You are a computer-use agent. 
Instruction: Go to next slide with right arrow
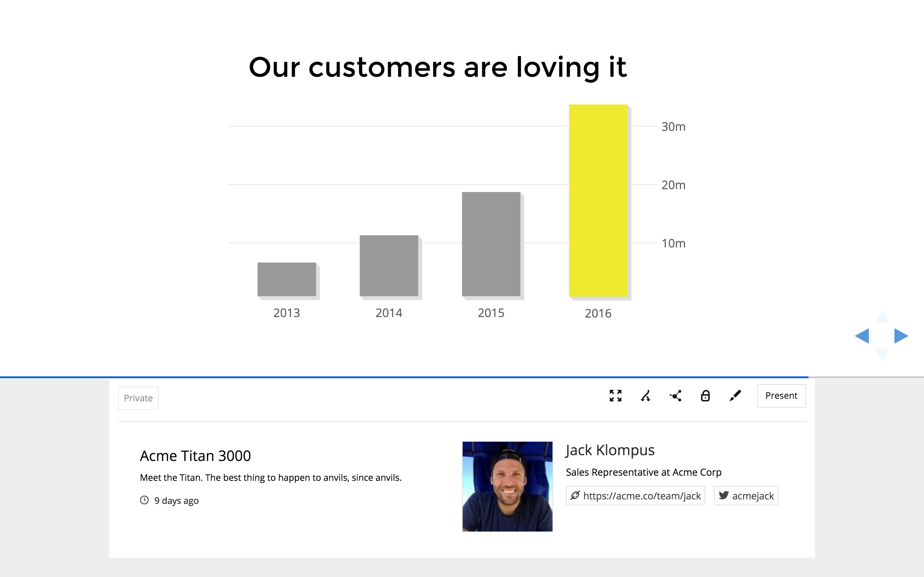(x=901, y=336)
